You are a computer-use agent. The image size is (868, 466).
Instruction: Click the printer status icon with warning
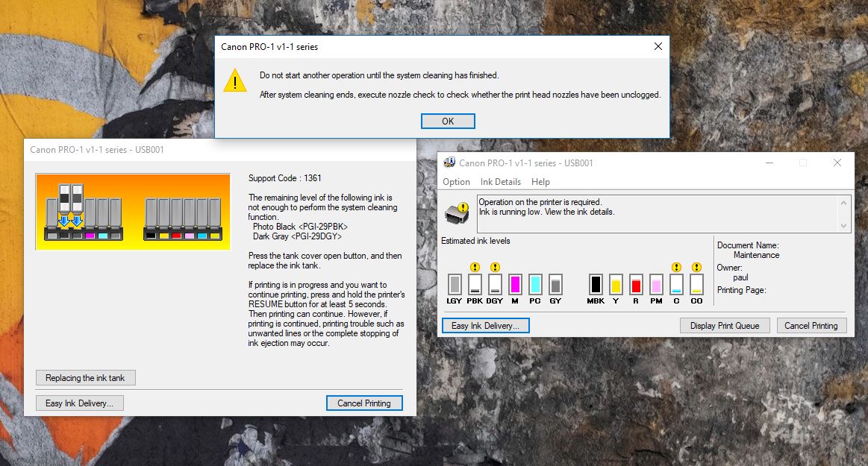[457, 212]
